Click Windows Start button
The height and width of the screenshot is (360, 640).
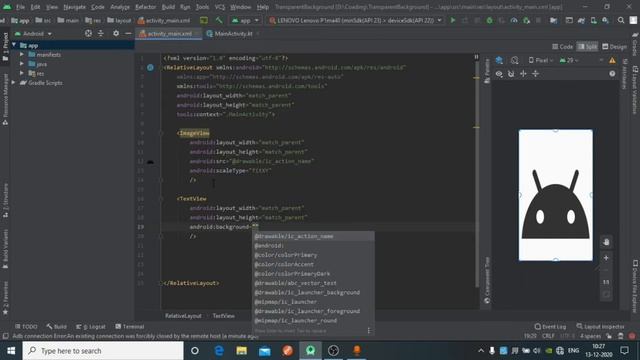tap(11, 351)
